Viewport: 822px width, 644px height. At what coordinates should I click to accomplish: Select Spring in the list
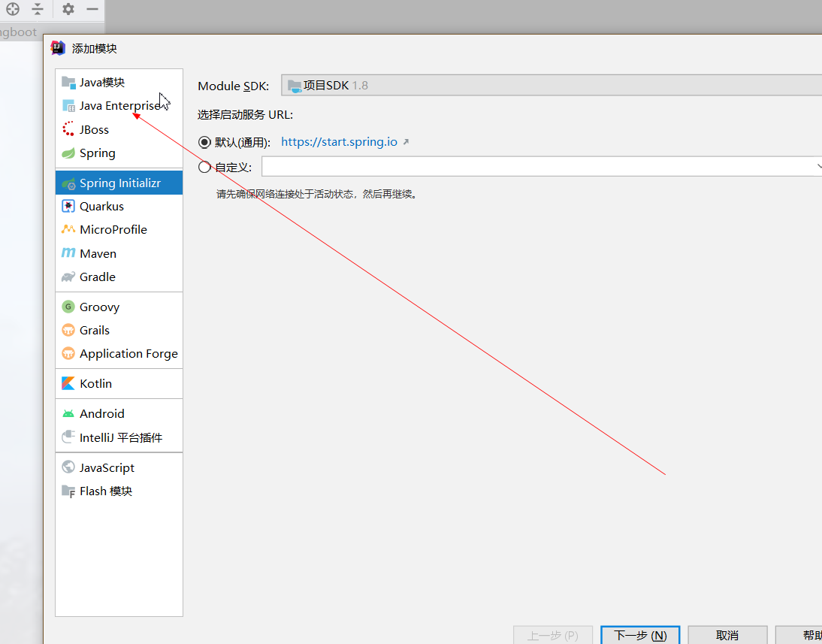coord(119,153)
